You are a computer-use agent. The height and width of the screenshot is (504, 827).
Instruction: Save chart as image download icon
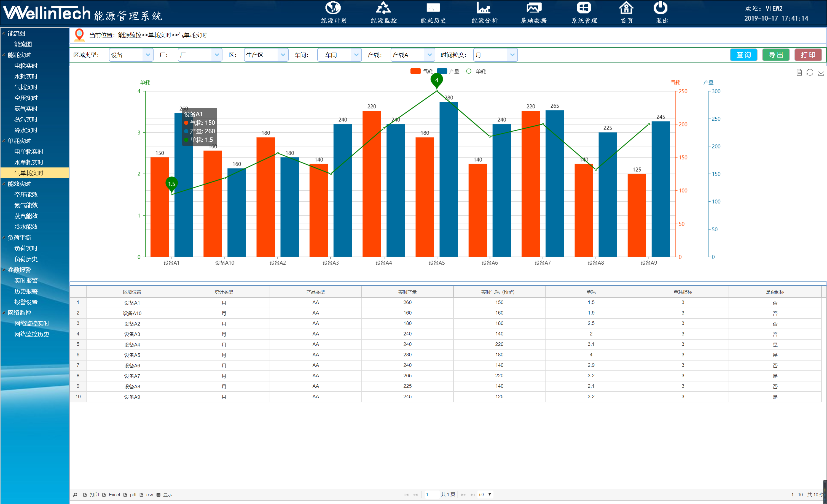[821, 72]
